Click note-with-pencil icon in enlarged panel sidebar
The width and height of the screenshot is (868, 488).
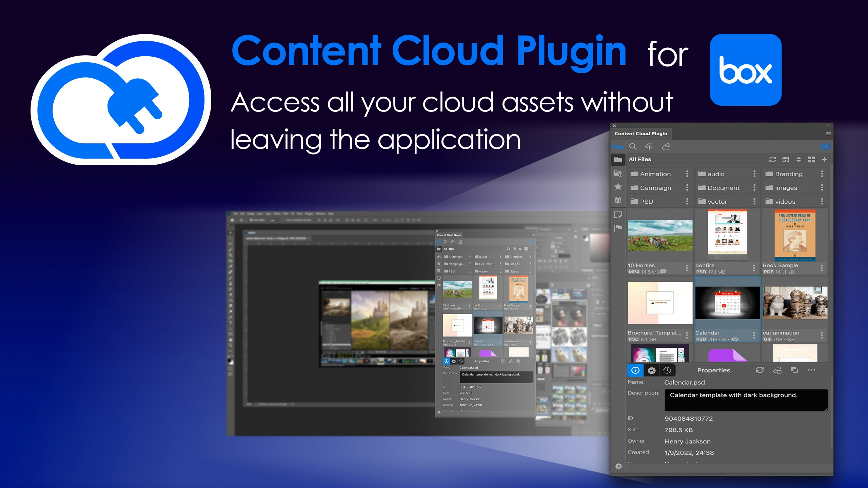[x=618, y=215]
